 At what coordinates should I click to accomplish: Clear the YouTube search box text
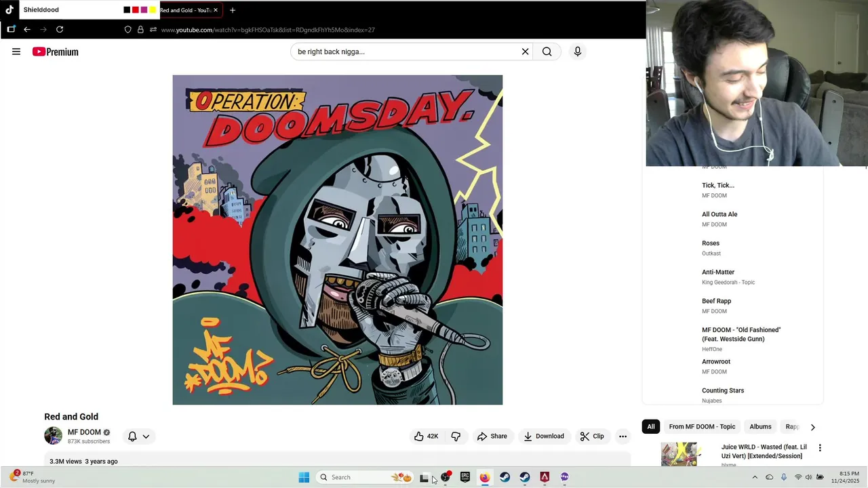pos(525,52)
